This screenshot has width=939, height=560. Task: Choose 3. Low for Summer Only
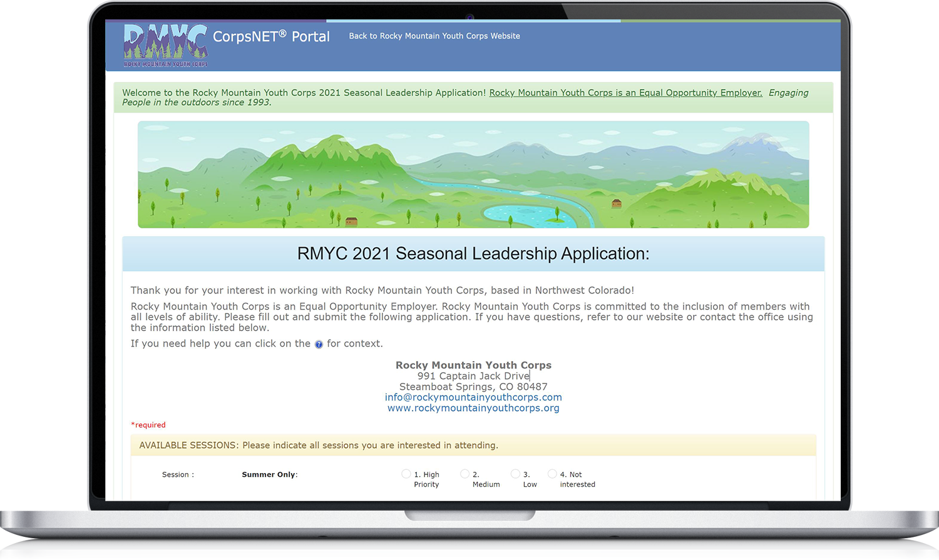tap(515, 474)
